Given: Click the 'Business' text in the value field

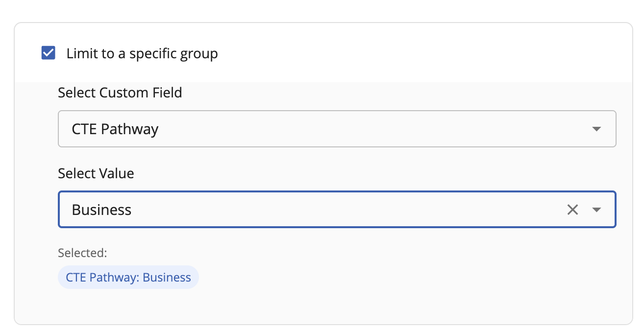Looking at the screenshot, I should (x=101, y=210).
